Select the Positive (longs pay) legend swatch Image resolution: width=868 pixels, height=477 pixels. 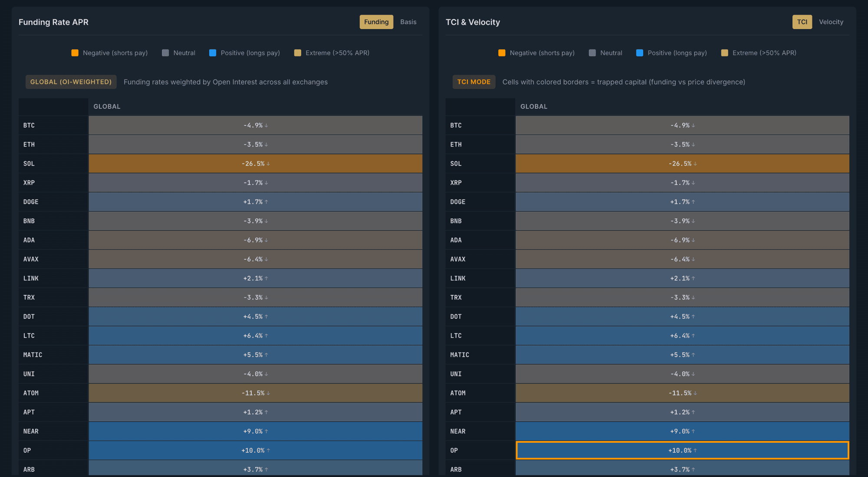tap(212, 52)
